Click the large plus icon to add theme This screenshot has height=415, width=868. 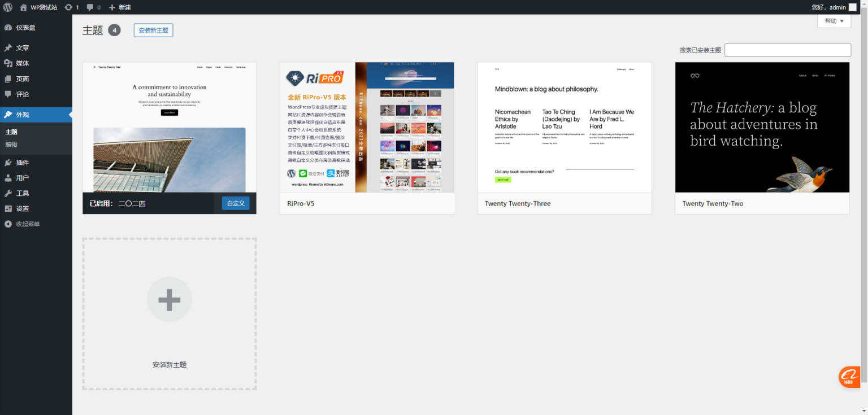coord(170,299)
